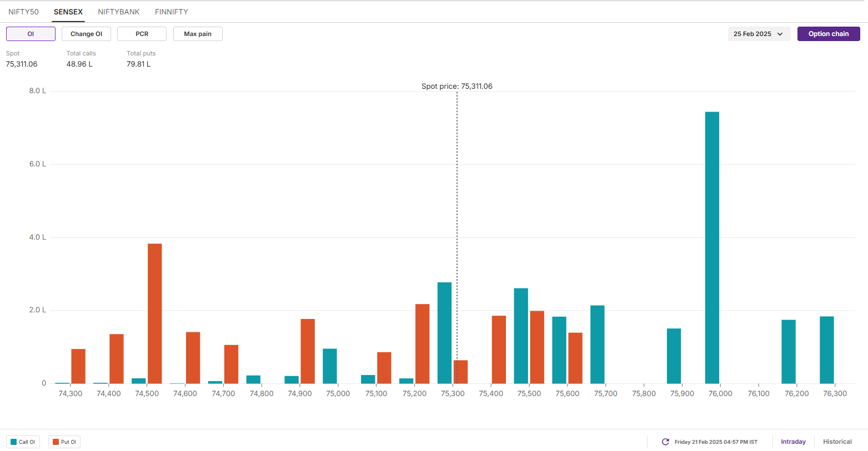Click the call bar at strike 76,200
This screenshot has width=868, height=451.
click(789, 352)
